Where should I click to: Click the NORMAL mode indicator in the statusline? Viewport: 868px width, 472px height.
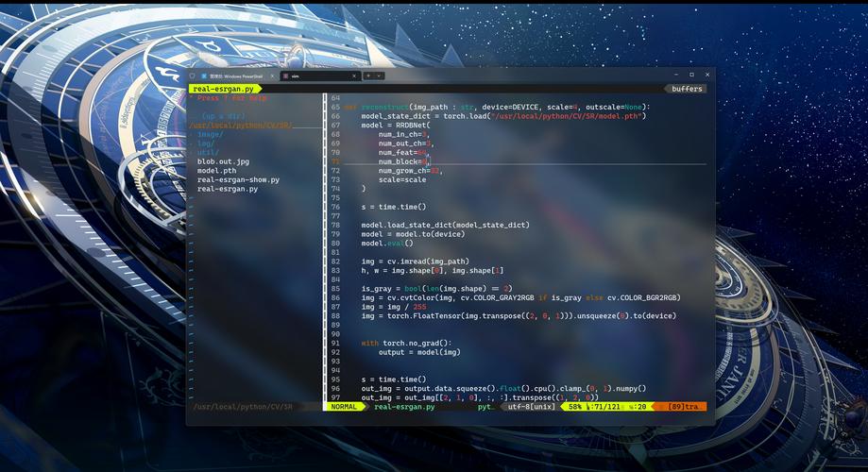point(344,407)
